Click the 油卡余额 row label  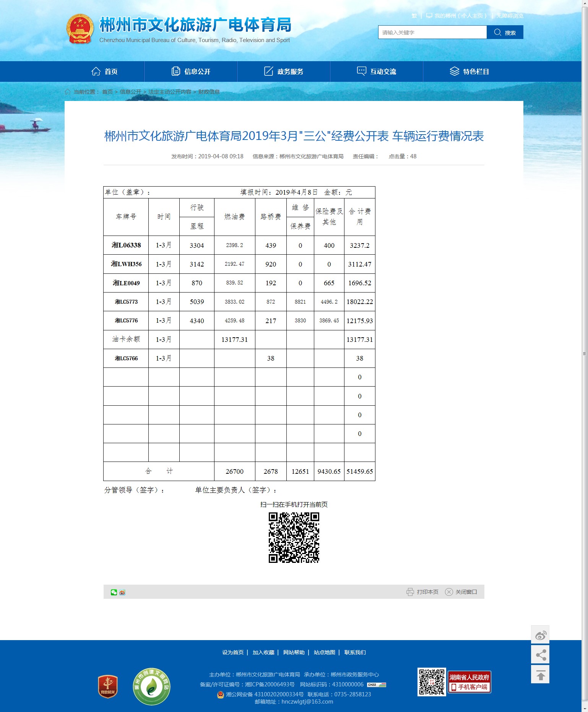point(126,339)
